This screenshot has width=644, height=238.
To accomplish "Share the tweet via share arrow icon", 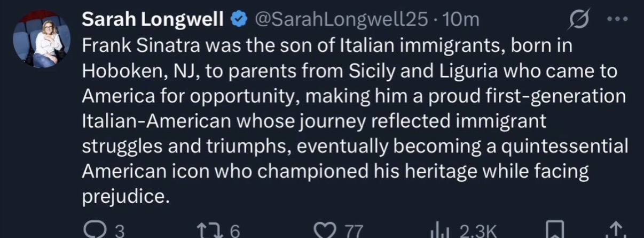I will click(615, 231).
